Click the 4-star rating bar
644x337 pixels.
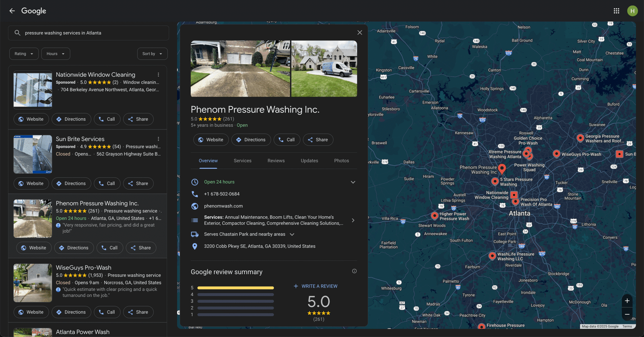point(235,295)
